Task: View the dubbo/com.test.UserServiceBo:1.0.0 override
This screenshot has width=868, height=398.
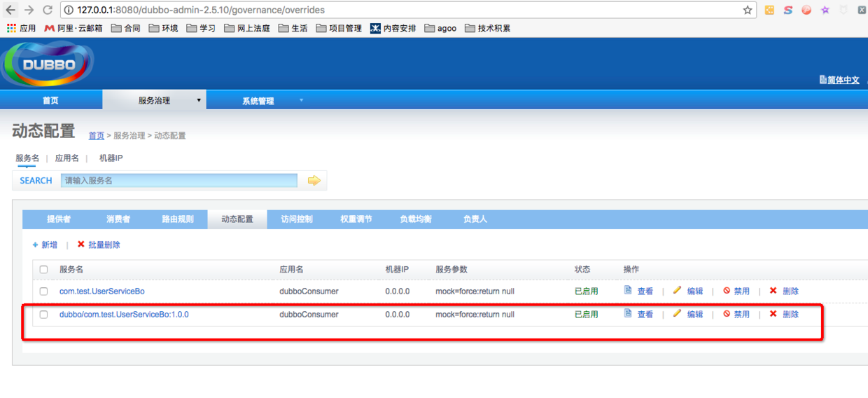Action: tap(638, 314)
